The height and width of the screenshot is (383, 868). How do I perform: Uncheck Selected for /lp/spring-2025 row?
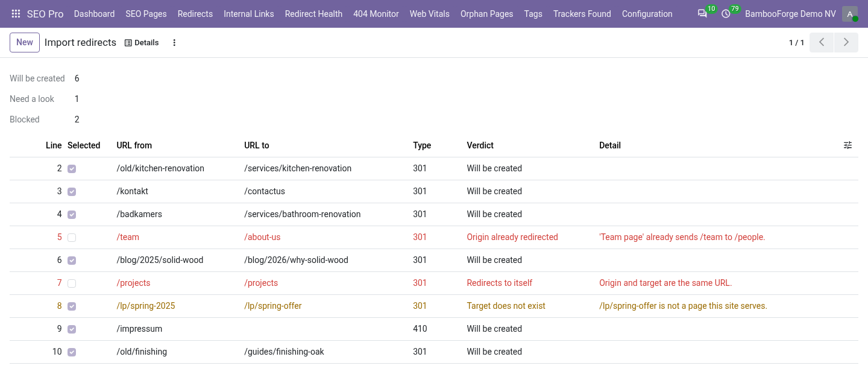(72, 306)
